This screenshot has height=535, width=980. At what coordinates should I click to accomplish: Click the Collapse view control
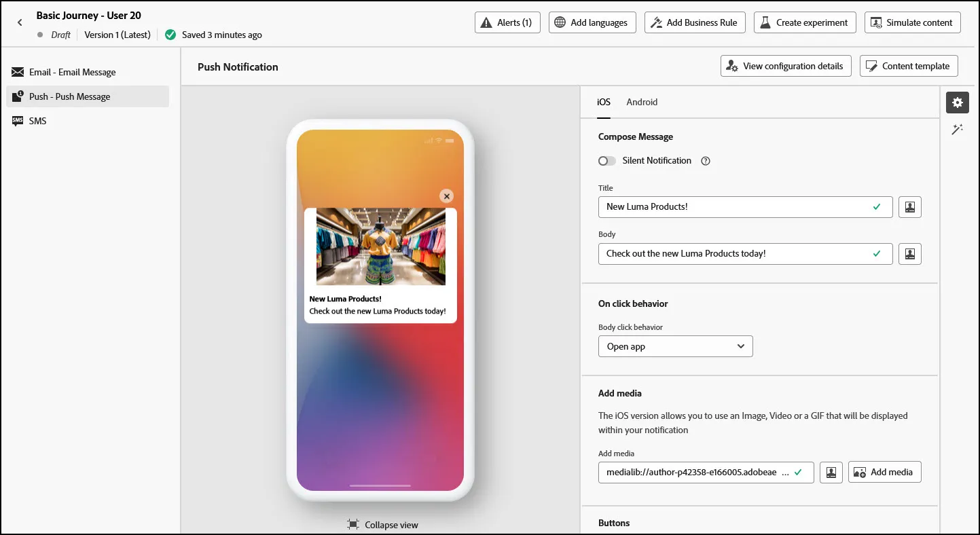tap(383, 525)
